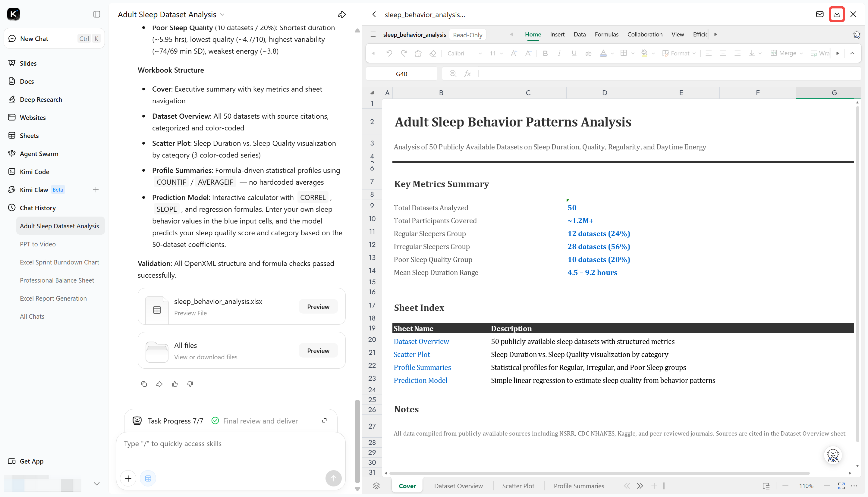Screen dimensions: 868x497
Task: Toggle italic formatting
Action: click(x=559, y=53)
